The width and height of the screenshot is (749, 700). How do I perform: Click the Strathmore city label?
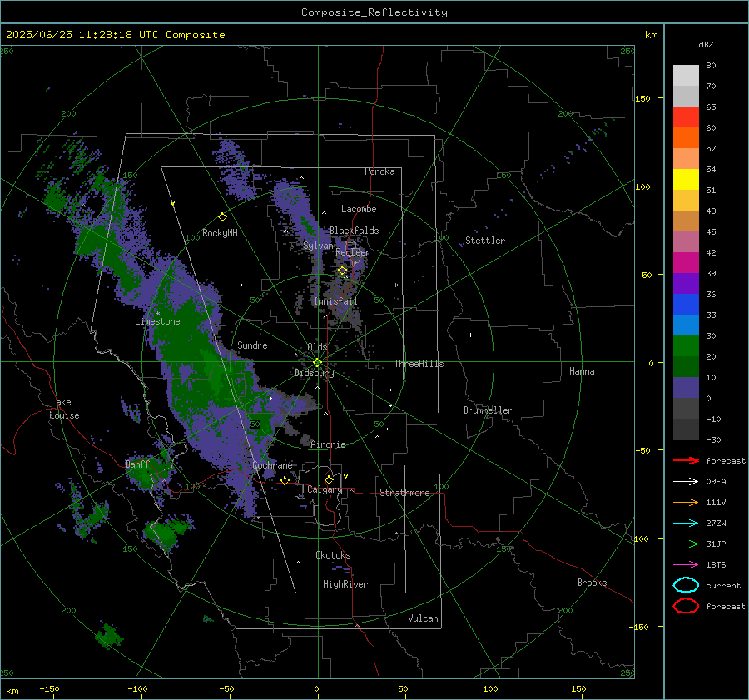coord(404,493)
